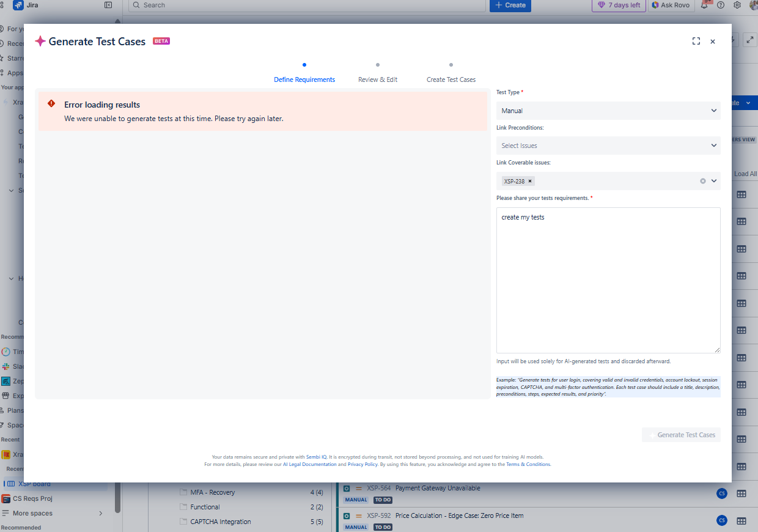The width and height of the screenshot is (758, 532).
Task: Select the Define Requirements step
Action: click(304, 79)
